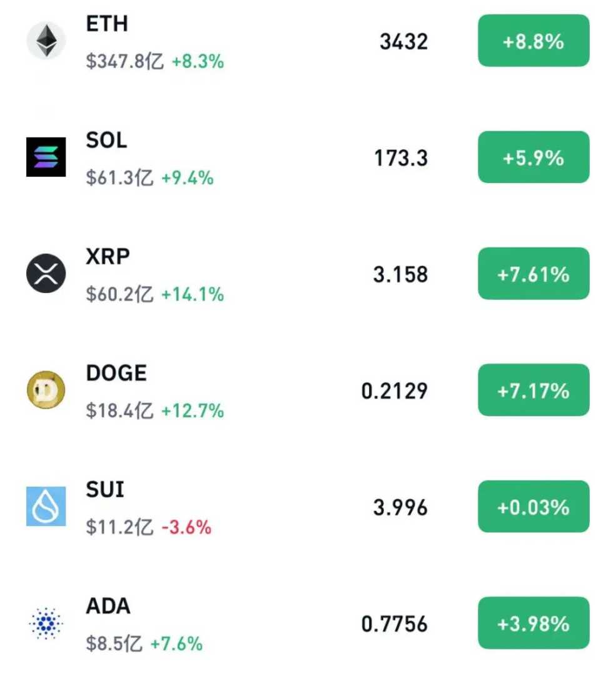This screenshot has width=616, height=675.
Task: Click SUI volume $11.2亿 text
Action: pos(119,527)
